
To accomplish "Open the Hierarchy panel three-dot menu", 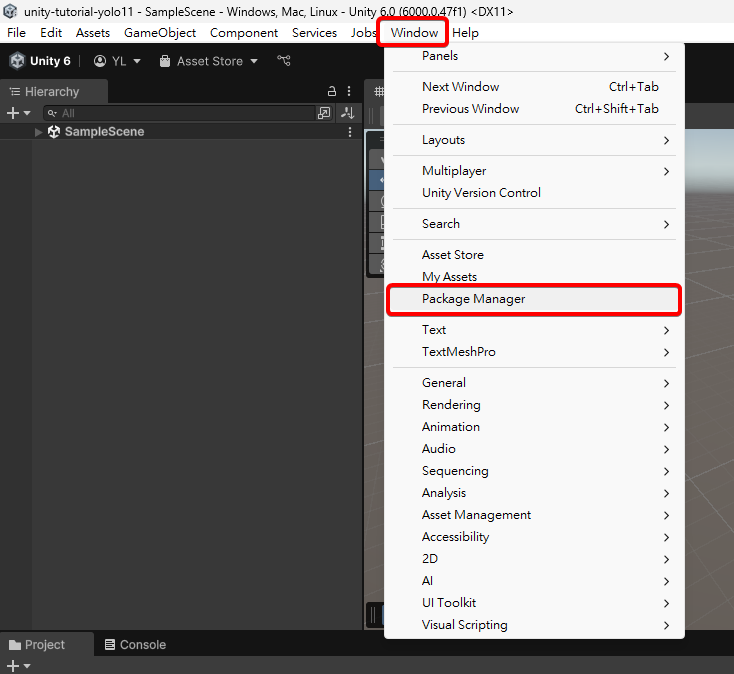I will click(349, 91).
